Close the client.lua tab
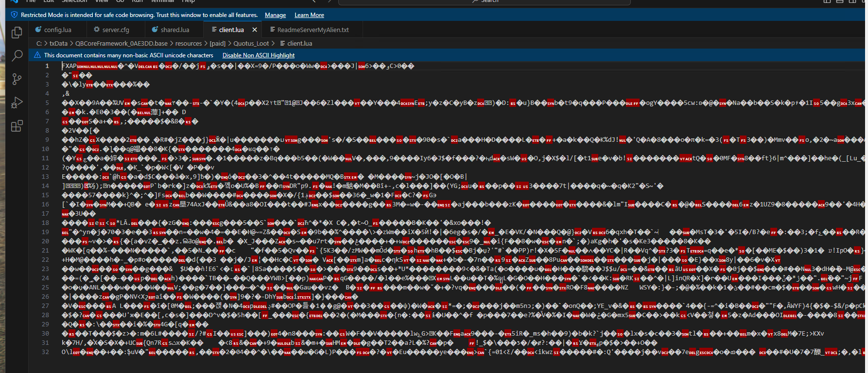 [255, 30]
